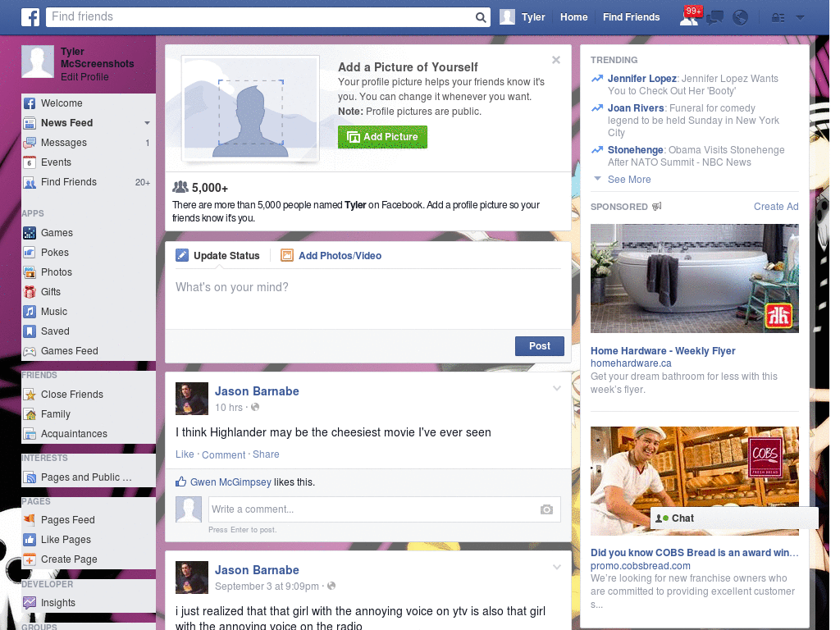
Task: Click the COBS Bread ad image
Action: (694, 481)
